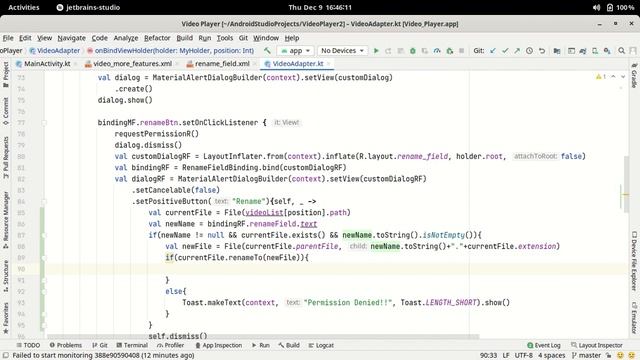Click the Apply Code Changes icon
This screenshot has height=360, width=640.
pyautogui.click(x=400, y=51)
